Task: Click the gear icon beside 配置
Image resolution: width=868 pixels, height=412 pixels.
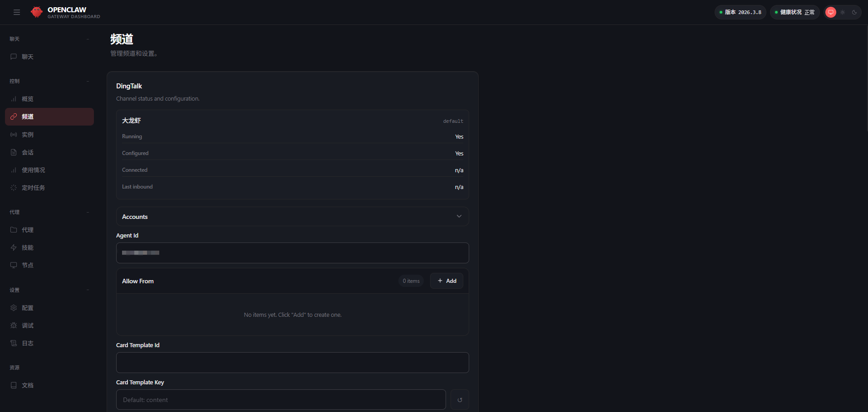Action: [x=14, y=308]
